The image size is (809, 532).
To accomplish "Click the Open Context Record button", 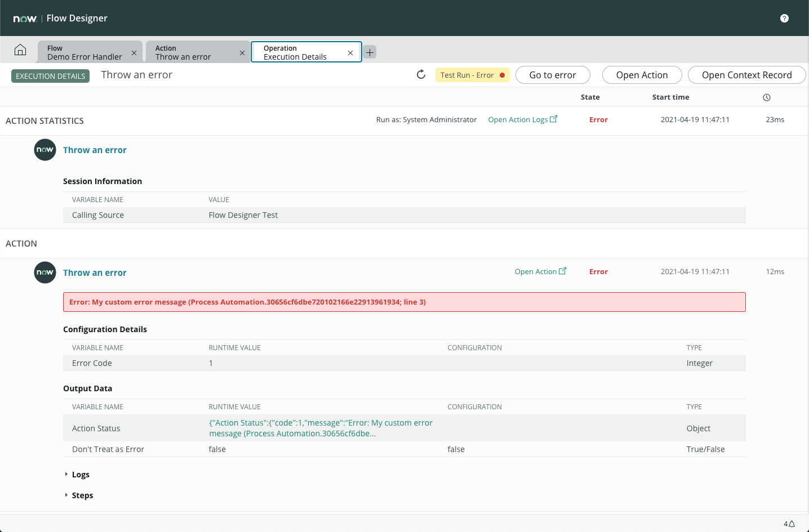I will point(746,75).
